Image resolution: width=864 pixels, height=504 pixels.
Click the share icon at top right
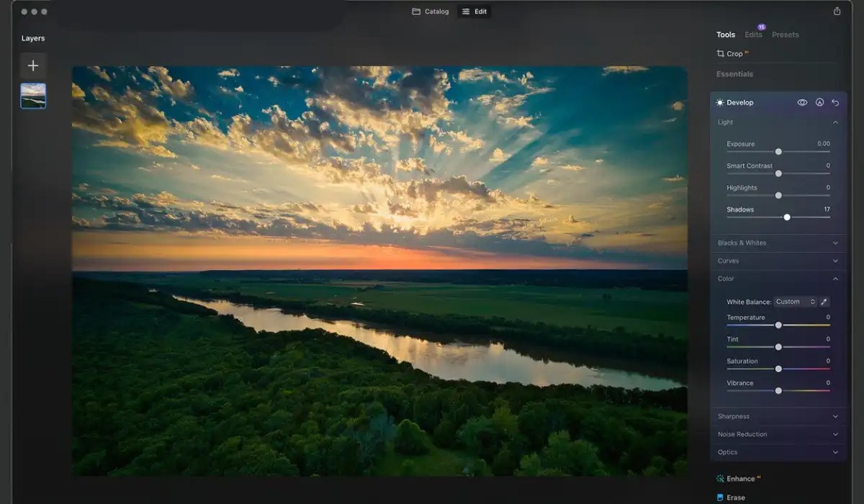[x=836, y=12]
